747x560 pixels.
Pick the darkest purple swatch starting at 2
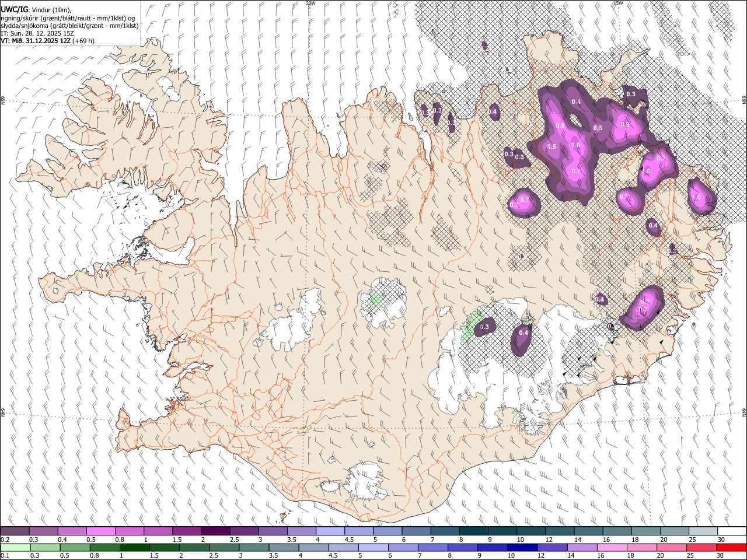(x=215, y=531)
